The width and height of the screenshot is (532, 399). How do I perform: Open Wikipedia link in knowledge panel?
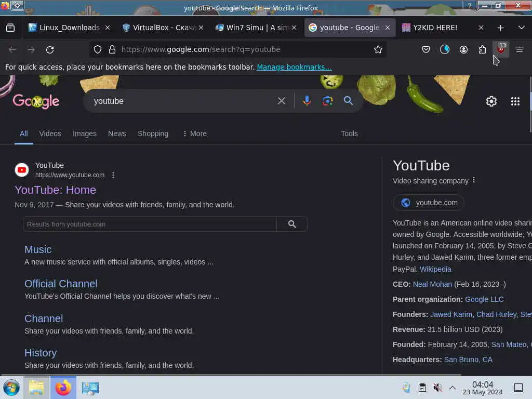(435, 269)
